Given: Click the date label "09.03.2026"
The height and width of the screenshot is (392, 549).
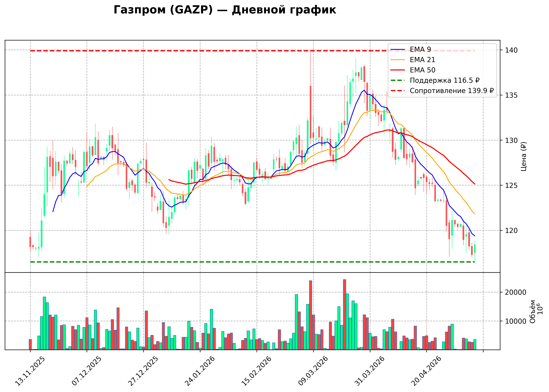Looking at the screenshot, I should pos(313,371).
